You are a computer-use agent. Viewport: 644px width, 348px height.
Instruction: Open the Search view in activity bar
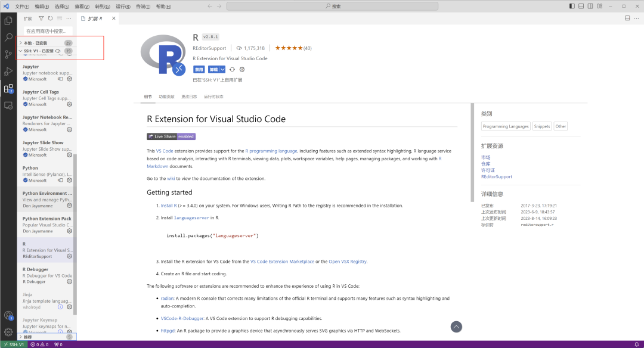tap(8, 38)
